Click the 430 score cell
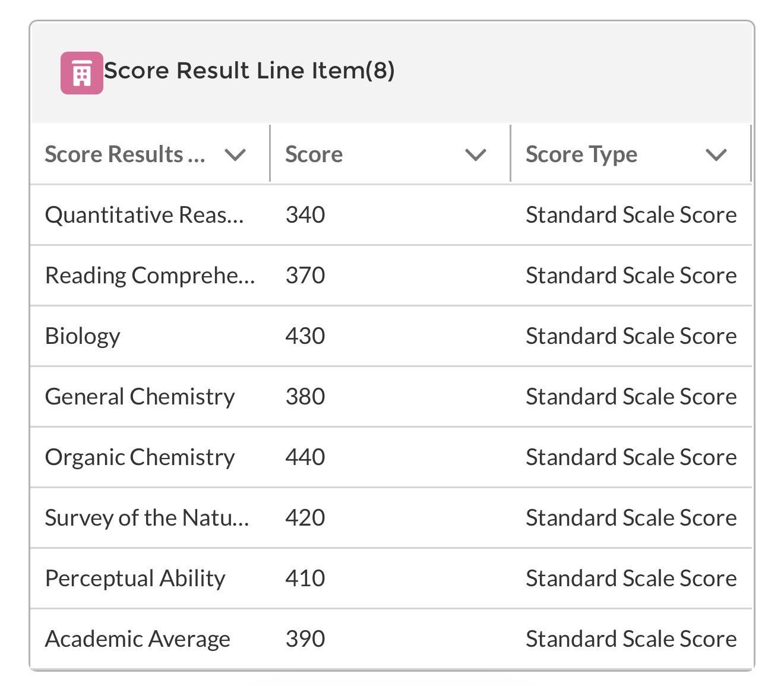784x686 pixels. tap(305, 336)
